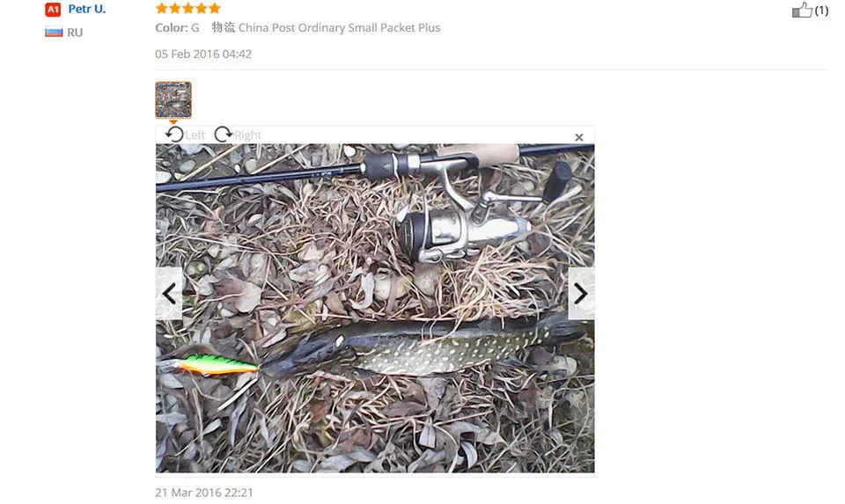Click the five-star rating row
The height and width of the screenshot is (504, 845).
pos(188,8)
